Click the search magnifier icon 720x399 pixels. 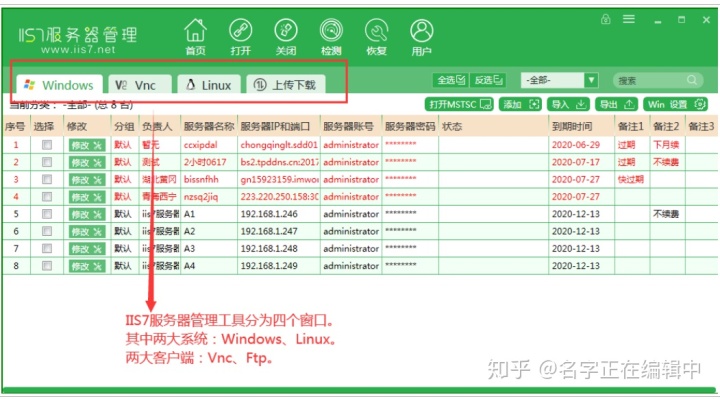pos(692,80)
